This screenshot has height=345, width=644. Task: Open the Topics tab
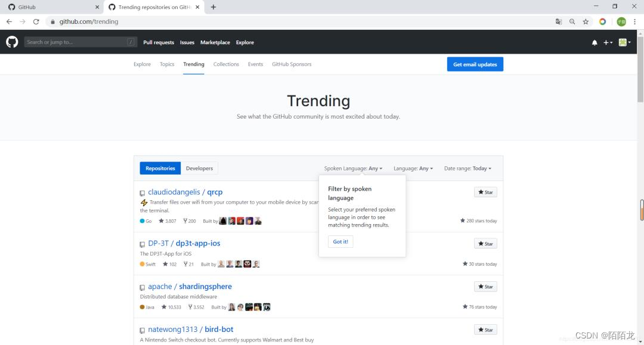[167, 64]
